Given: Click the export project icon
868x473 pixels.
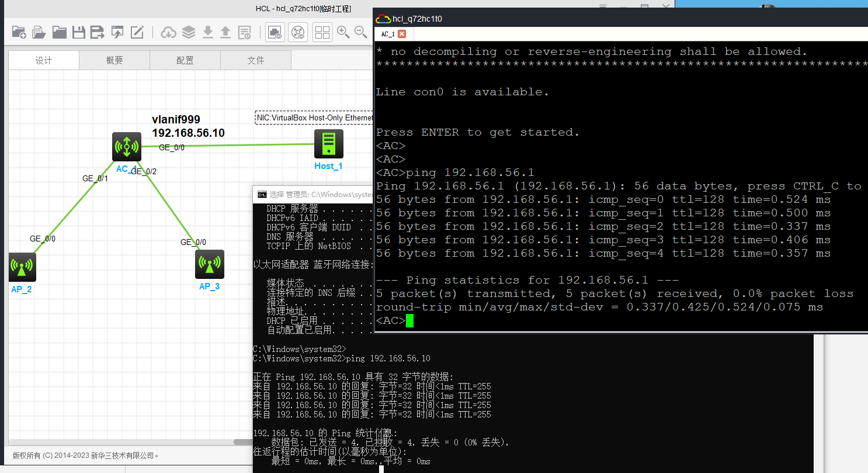Looking at the screenshot, I should click(x=117, y=32).
